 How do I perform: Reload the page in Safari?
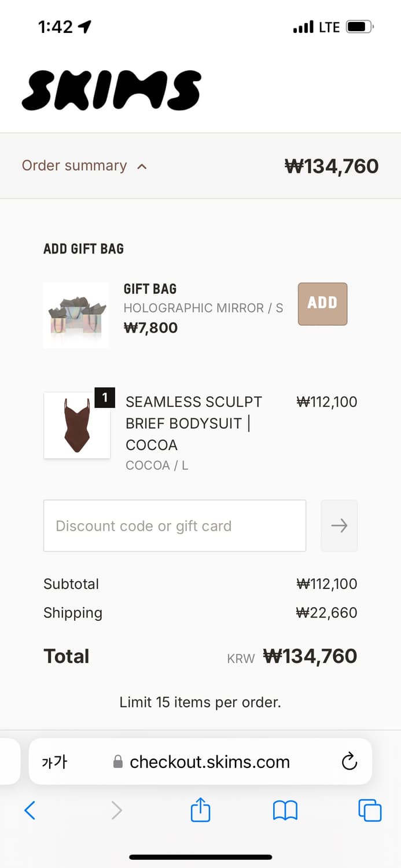click(349, 762)
